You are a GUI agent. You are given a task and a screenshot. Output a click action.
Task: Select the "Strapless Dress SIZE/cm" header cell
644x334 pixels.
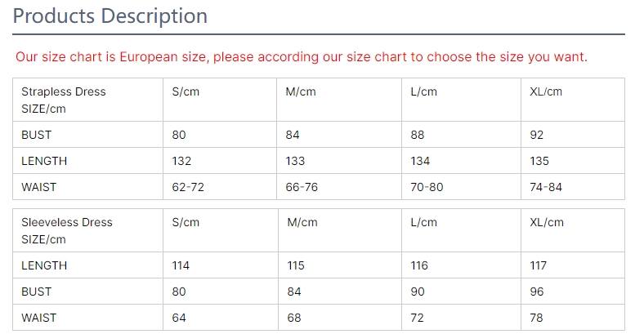click(x=64, y=100)
